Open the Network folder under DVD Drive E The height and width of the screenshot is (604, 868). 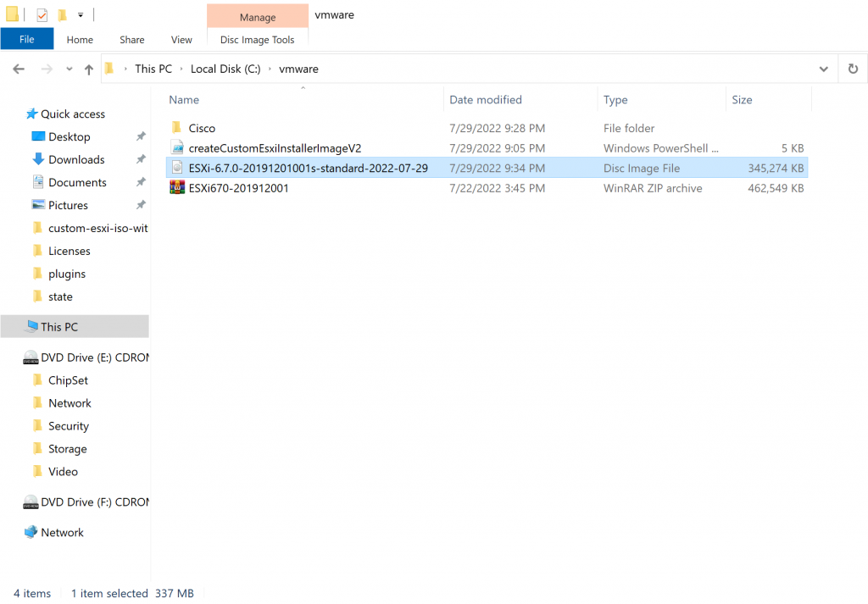point(70,403)
